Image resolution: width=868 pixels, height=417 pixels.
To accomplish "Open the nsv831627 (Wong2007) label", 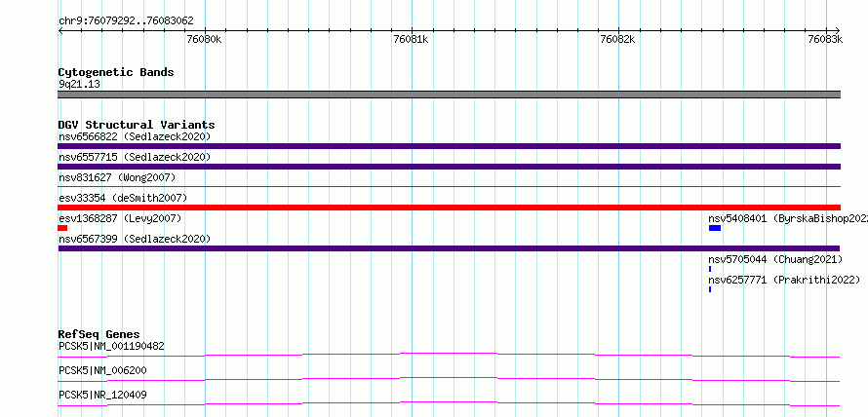I will (117, 177).
